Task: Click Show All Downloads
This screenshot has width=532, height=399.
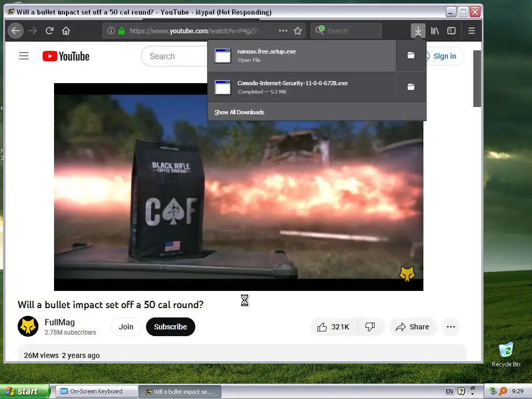Action: (239, 112)
